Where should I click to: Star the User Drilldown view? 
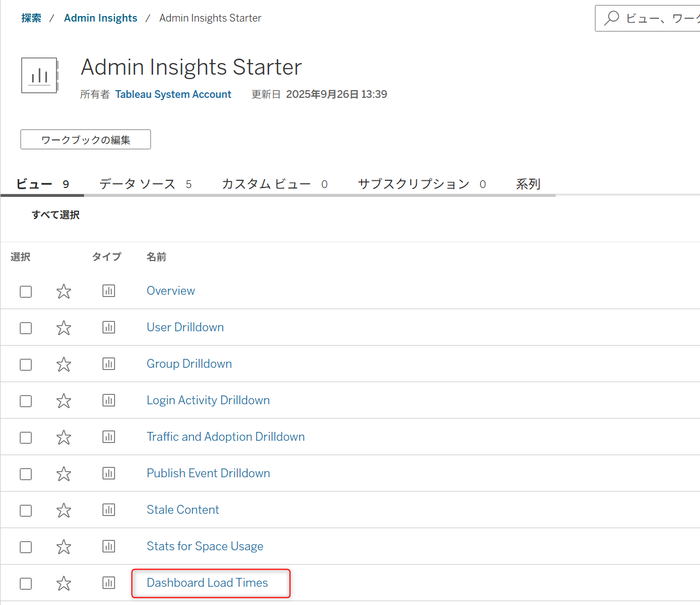[64, 327]
